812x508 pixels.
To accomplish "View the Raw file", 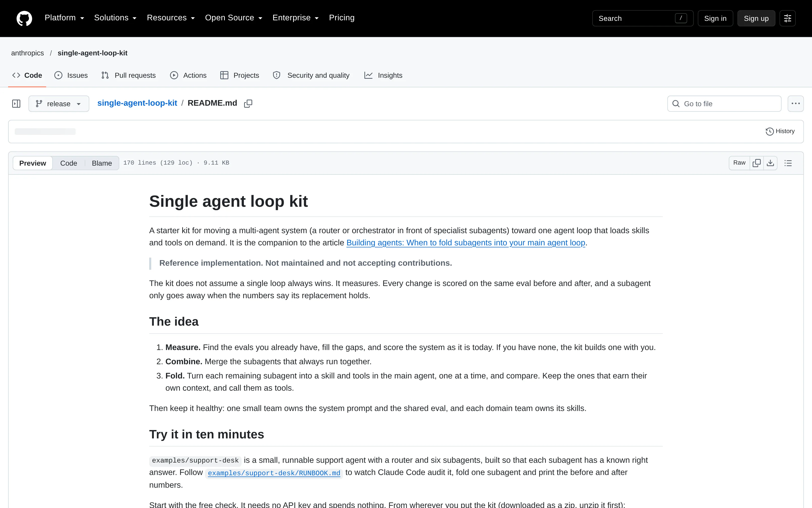I will click(x=739, y=163).
